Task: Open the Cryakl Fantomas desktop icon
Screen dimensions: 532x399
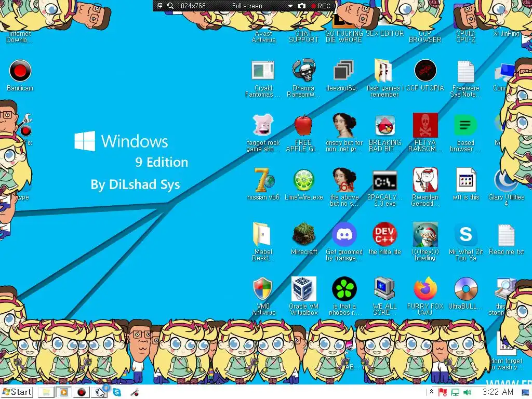Action: pyautogui.click(x=263, y=71)
